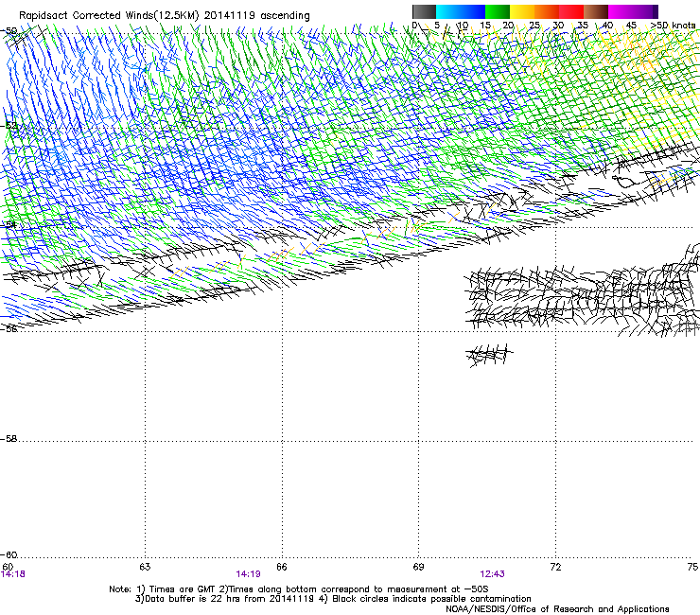Click the legend label '40'
The height and width of the screenshot is (615, 700).
607,26
